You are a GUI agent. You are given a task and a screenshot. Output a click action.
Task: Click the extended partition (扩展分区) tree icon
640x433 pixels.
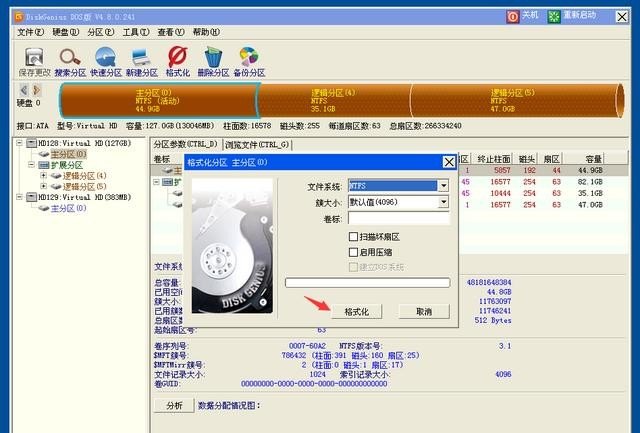pos(44,165)
